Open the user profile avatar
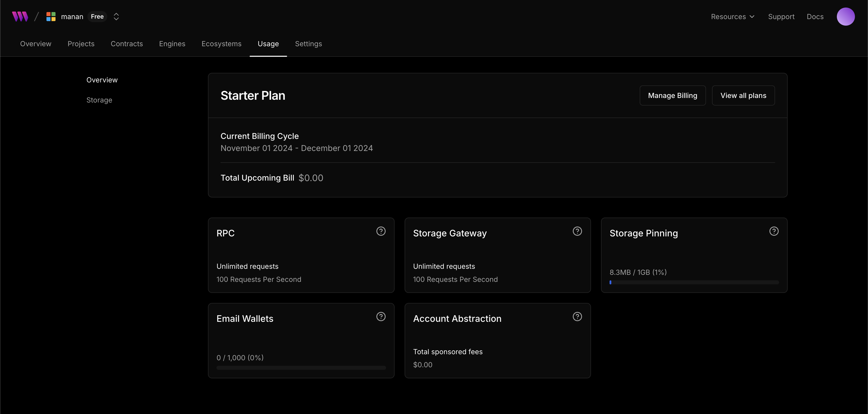The width and height of the screenshot is (868, 414). pos(845,17)
